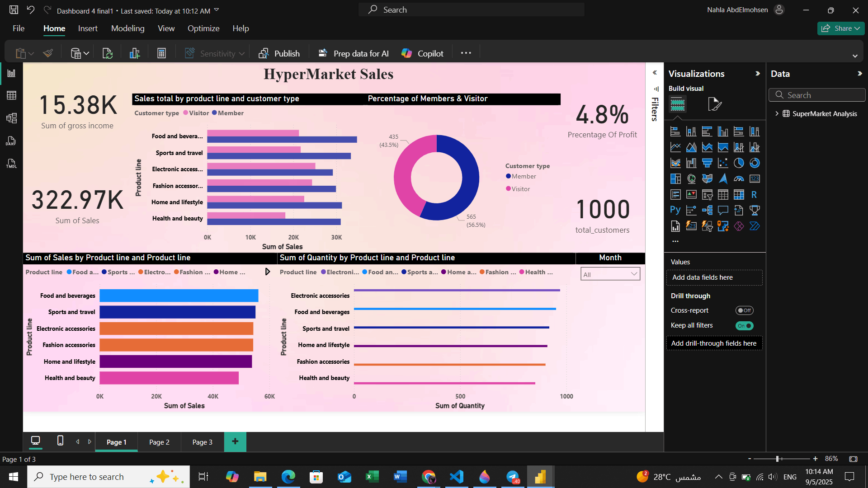Toggle Cross-report drill through on

point(744,310)
